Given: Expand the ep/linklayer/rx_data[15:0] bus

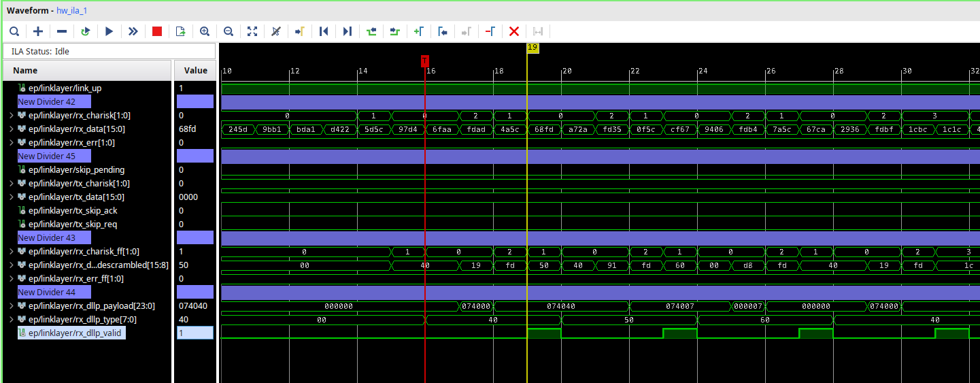Looking at the screenshot, I should point(11,129).
